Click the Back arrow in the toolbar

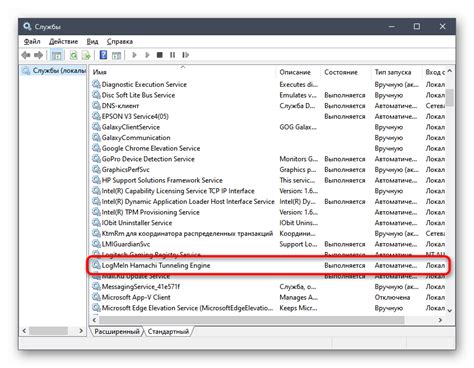[x=26, y=55]
